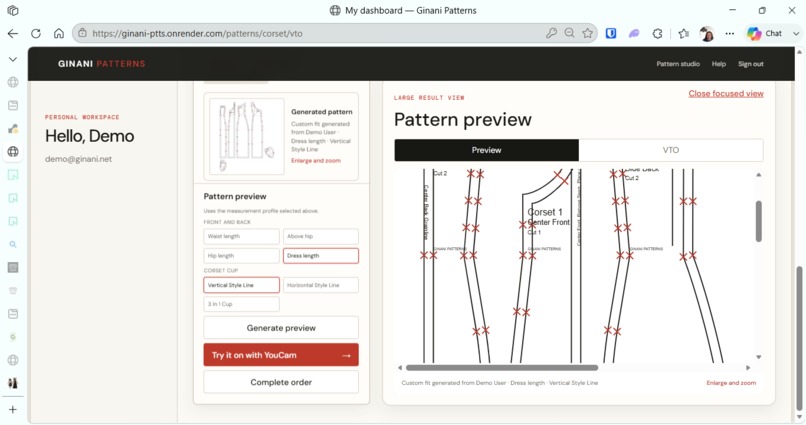806x425 pixels.
Task: Switch to the Preview tab
Action: [x=486, y=150]
